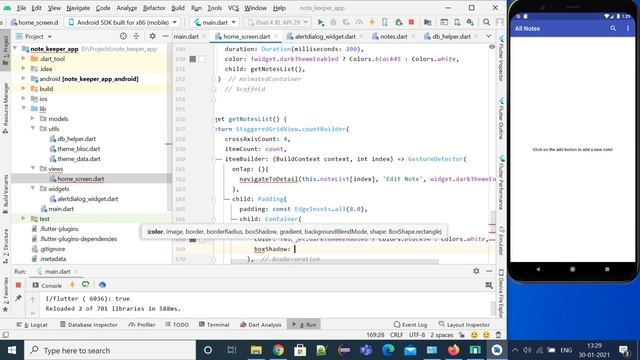Tap the search icon in the emulator app bar
The image size is (640, 360).
click(613, 28)
